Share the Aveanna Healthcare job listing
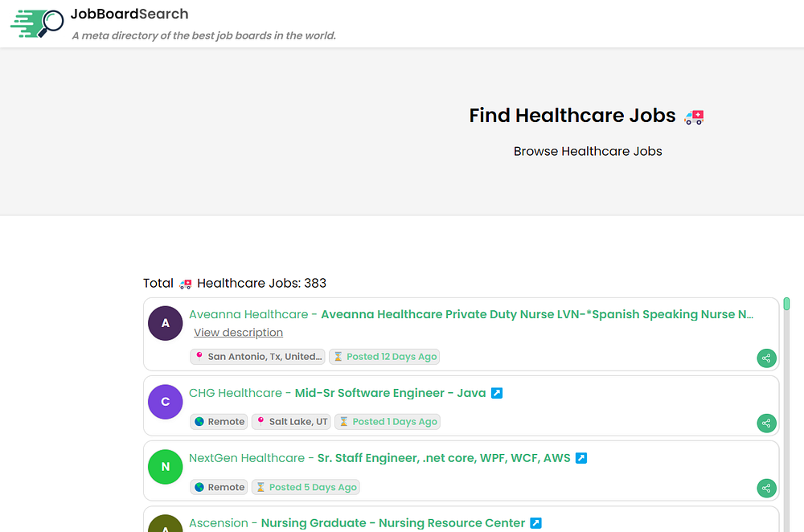The image size is (804, 532). click(x=766, y=358)
